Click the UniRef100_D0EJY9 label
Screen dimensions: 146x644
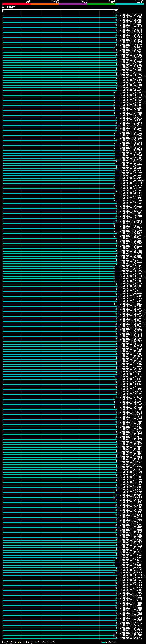pos(131,208)
